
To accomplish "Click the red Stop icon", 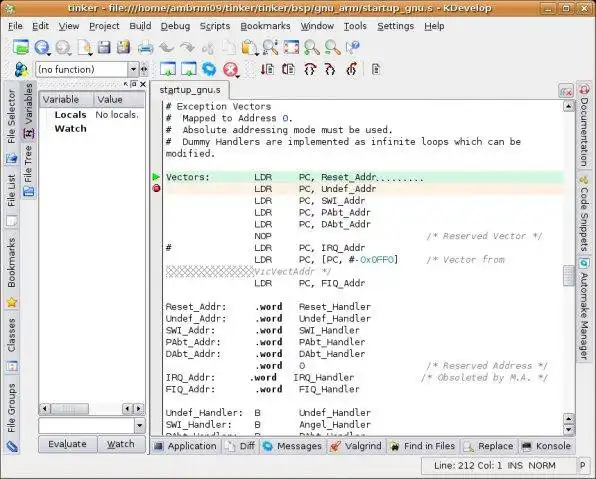I will [230, 70].
